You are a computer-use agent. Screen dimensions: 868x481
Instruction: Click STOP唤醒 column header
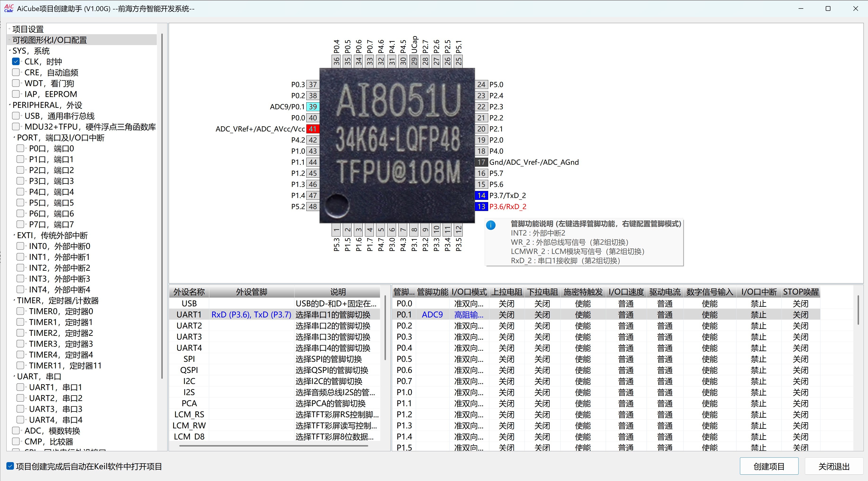tap(801, 292)
